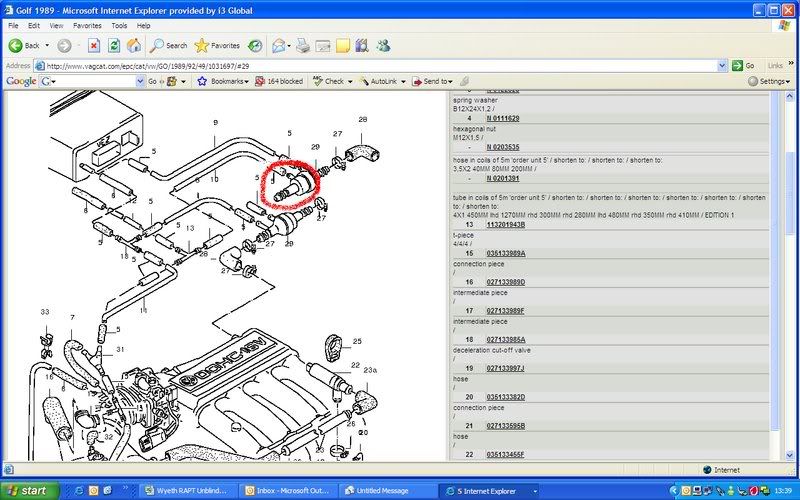The image size is (800, 500).
Task: Open the Favorites menu
Action: (87, 26)
